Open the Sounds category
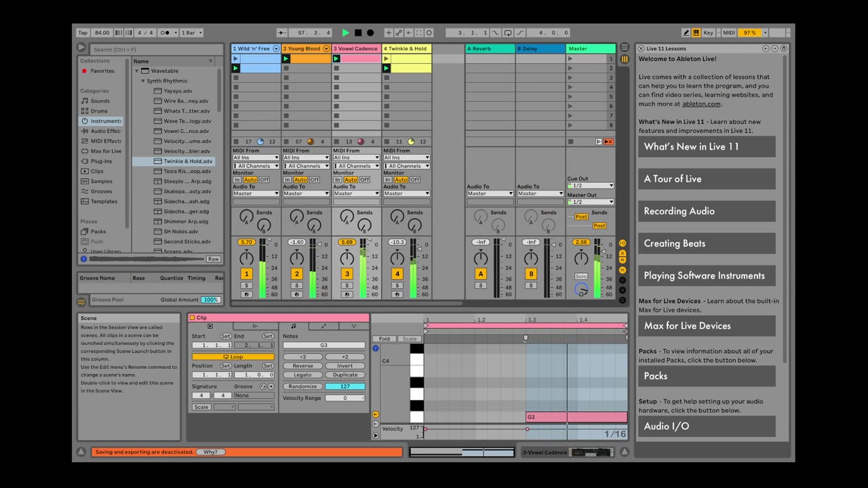This screenshot has width=868, height=488. coord(100,101)
